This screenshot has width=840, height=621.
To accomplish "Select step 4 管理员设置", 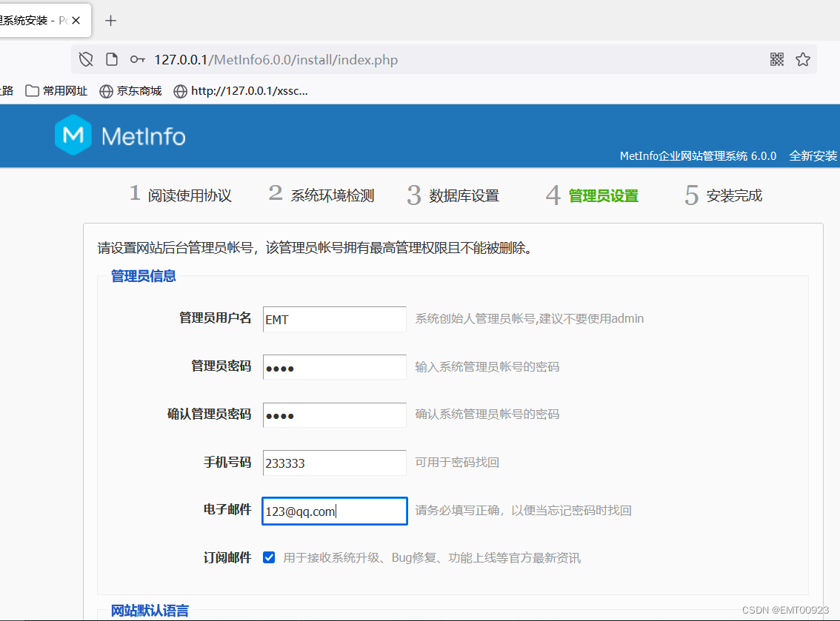I will [x=592, y=195].
